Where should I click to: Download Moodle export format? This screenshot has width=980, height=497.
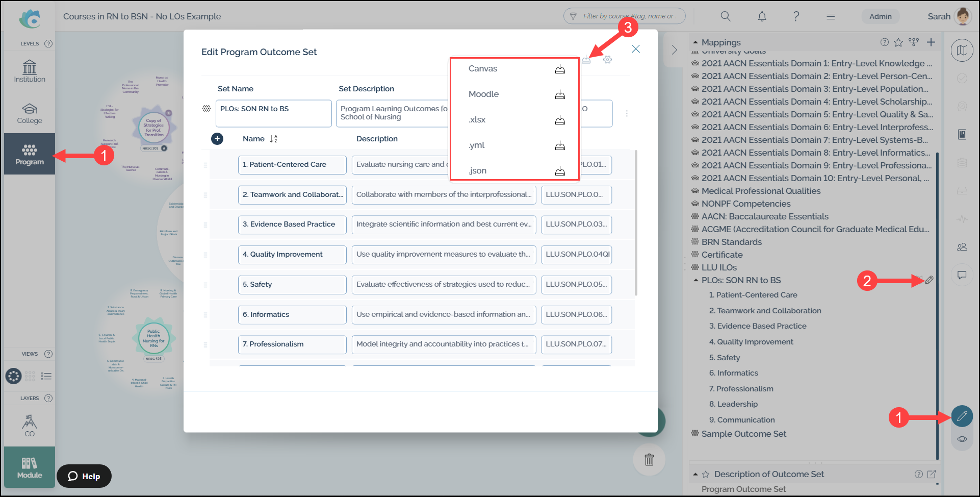tap(560, 94)
